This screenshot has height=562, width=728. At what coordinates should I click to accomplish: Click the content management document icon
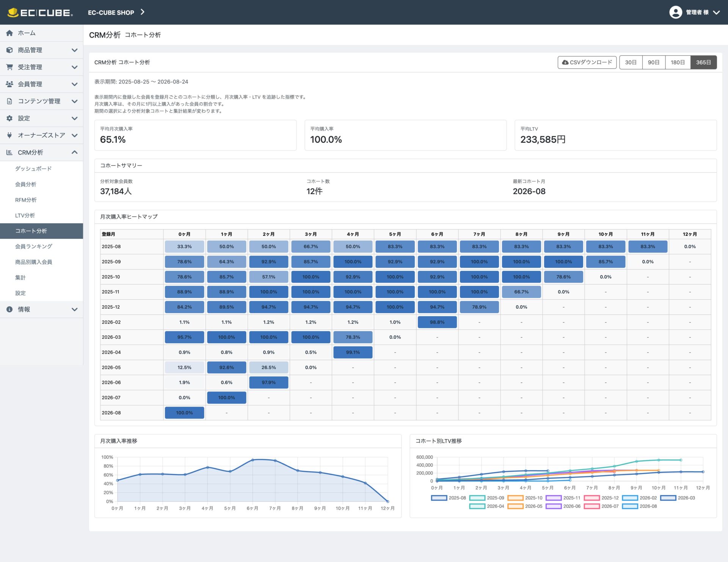(x=9, y=101)
